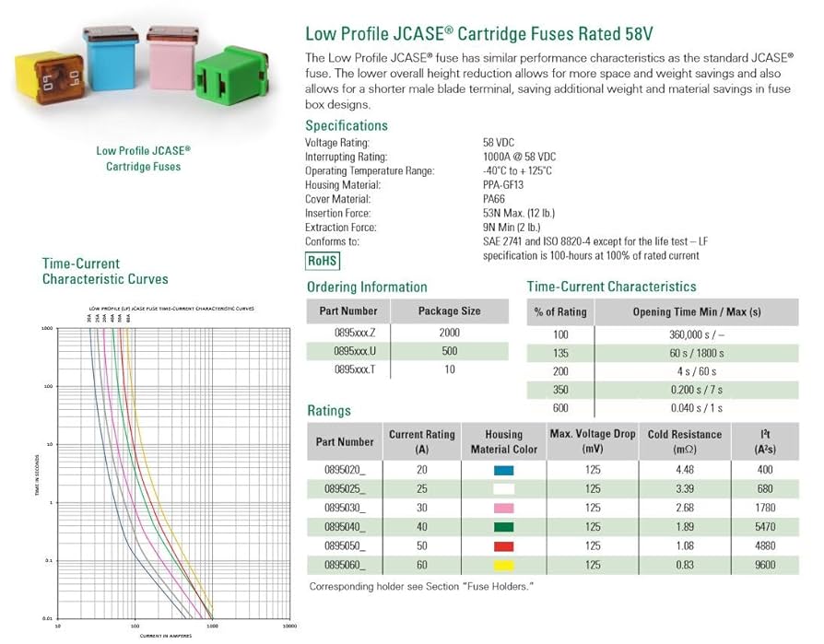The height and width of the screenshot is (644, 824).
Task: Click cold resistance value '4.48'
Action: tap(685, 470)
